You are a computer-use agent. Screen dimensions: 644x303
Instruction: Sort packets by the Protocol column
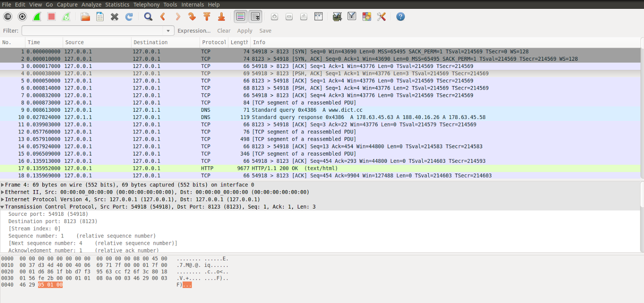(214, 42)
